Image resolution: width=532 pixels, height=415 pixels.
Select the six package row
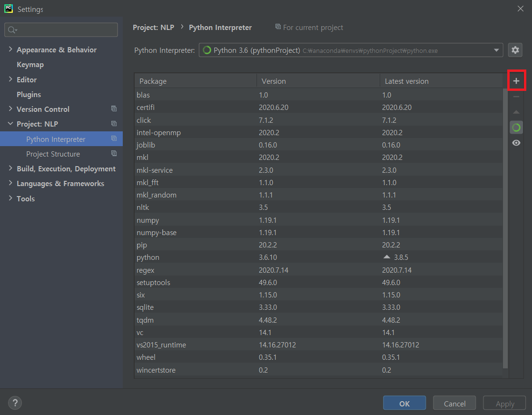pos(319,295)
